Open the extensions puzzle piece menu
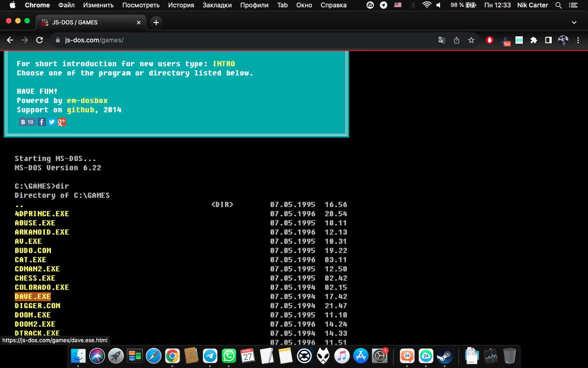This screenshot has width=588, height=368. [534, 40]
